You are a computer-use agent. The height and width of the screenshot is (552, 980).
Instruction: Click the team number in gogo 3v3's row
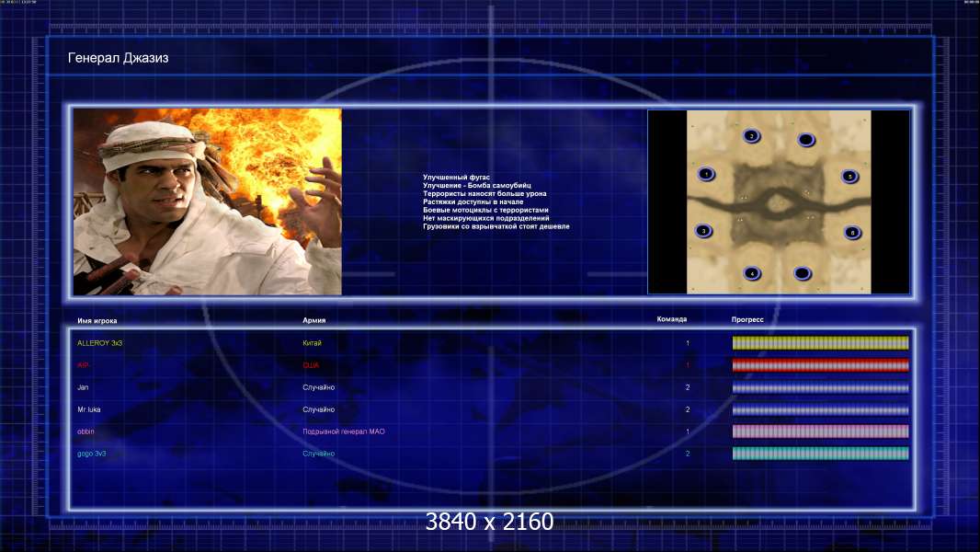(688, 454)
